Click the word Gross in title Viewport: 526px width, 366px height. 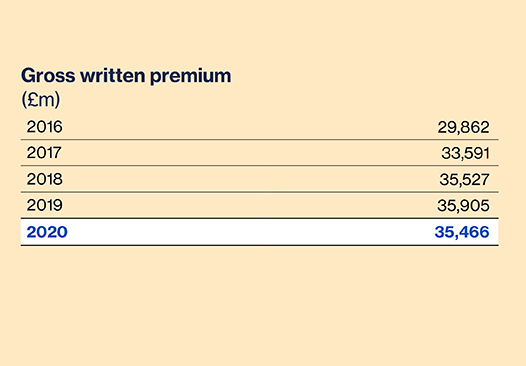click(48, 75)
